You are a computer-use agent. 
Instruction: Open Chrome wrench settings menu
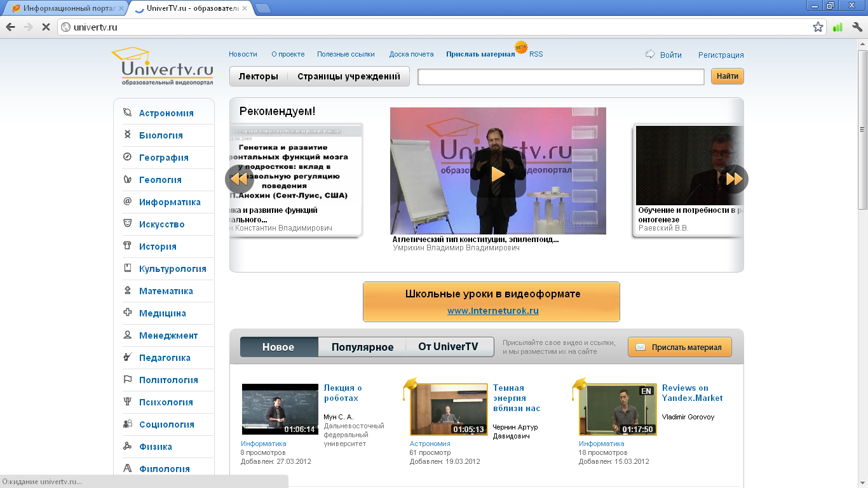(x=857, y=27)
